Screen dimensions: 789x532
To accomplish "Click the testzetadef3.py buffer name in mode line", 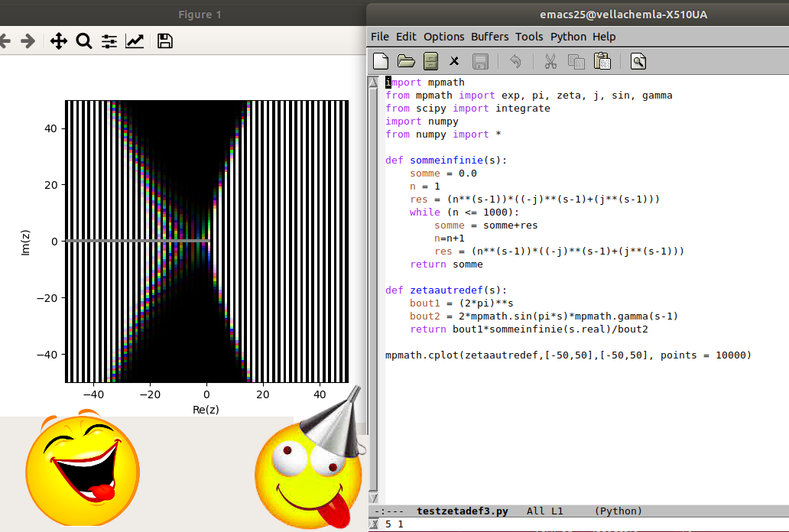I will 461,511.
